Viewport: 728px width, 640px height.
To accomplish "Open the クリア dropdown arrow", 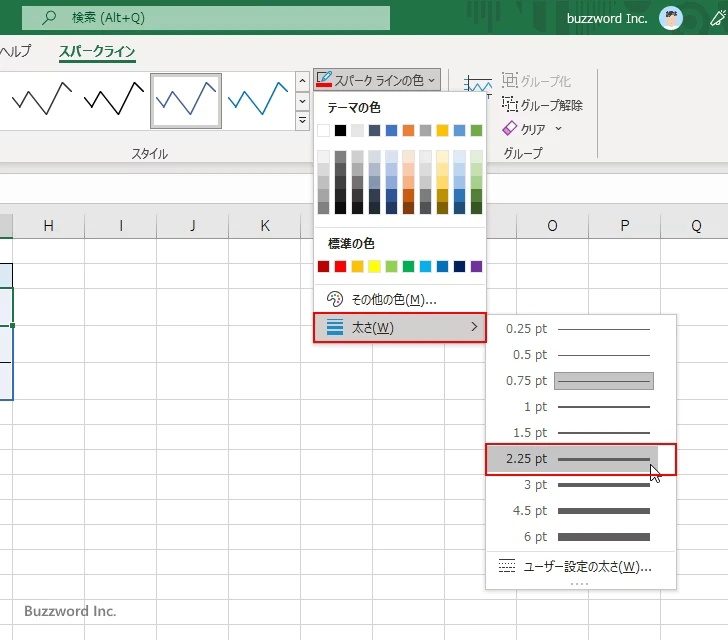I will click(x=559, y=129).
